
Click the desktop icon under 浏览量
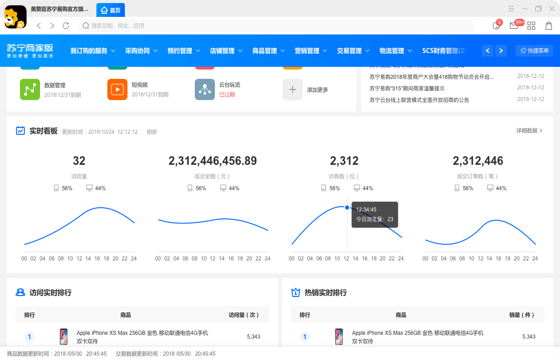pyautogui.click(x=89, y=188)
